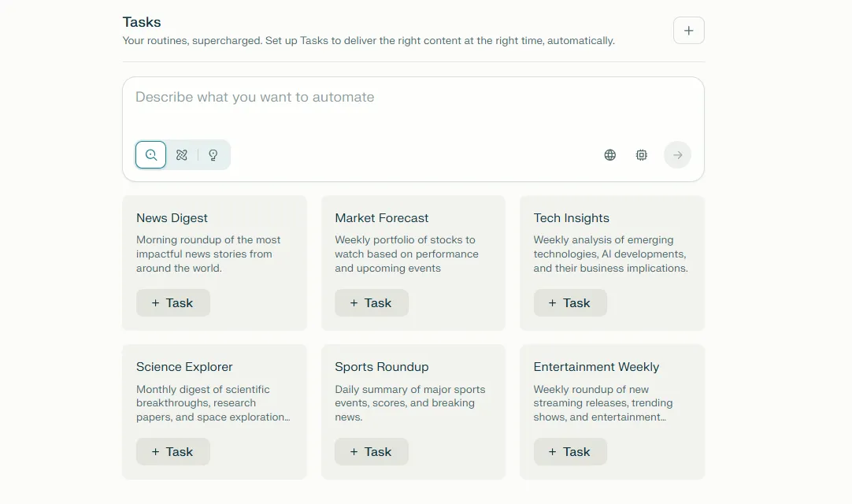Add the Market Forecast task
The height and width of the screenshot is (504, 852).
pyautogui.click(x=372, y=303)
